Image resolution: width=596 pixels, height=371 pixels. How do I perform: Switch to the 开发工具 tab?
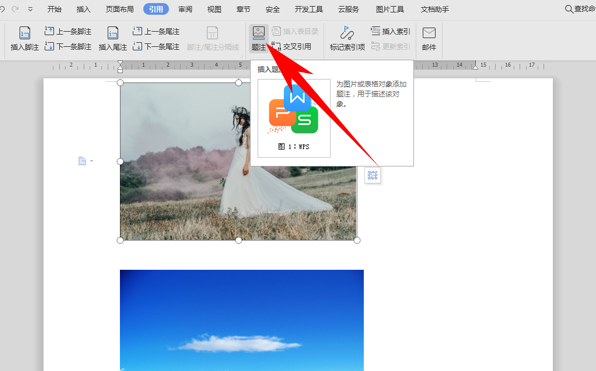[309, 9]
